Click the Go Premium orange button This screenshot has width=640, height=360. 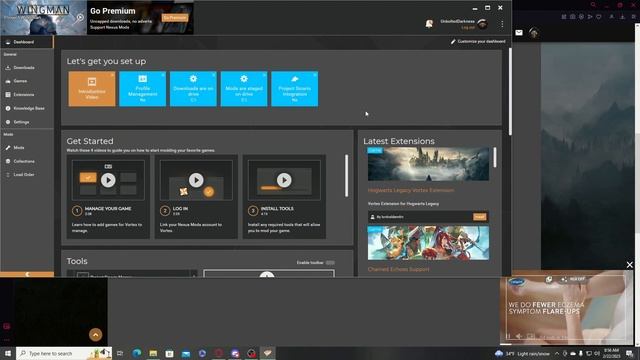175,18
